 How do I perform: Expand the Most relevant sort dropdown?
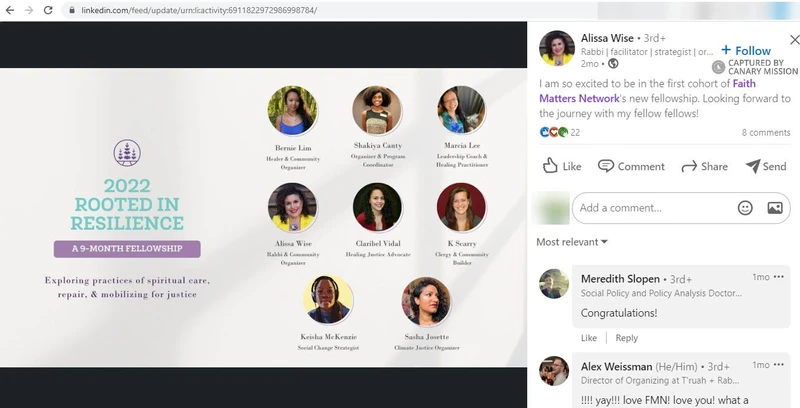tap(572, 242)
